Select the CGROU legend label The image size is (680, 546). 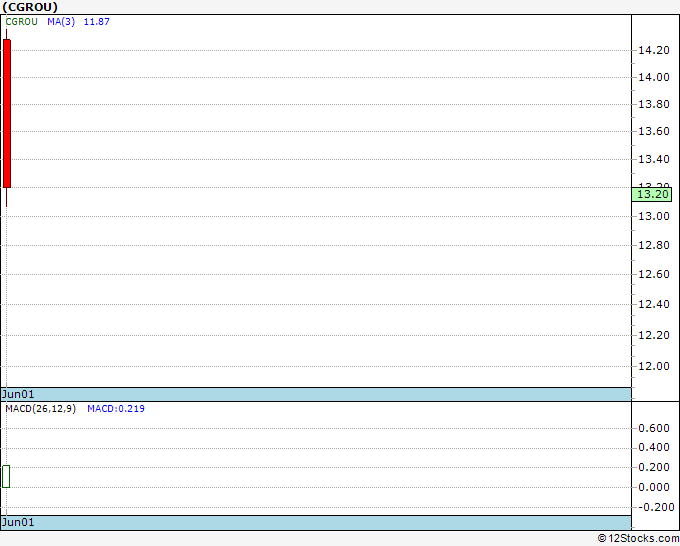[x=21, y=22]
